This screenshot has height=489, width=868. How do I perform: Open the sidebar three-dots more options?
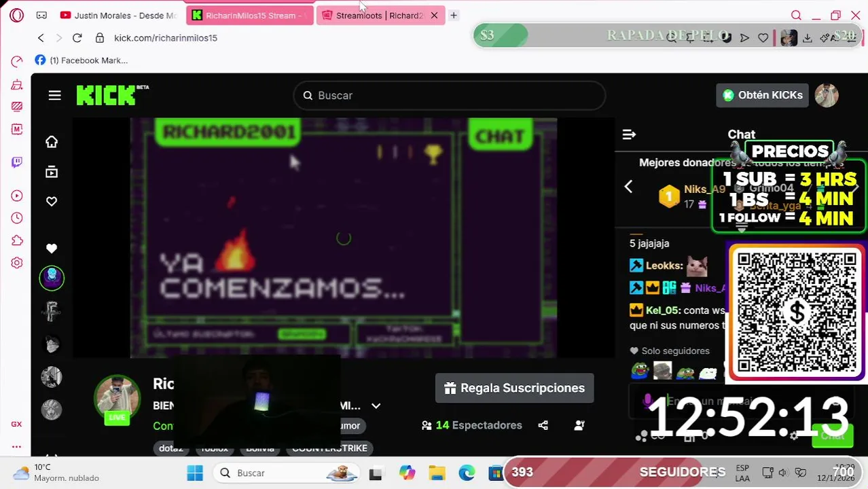click(x=16, y=446)
